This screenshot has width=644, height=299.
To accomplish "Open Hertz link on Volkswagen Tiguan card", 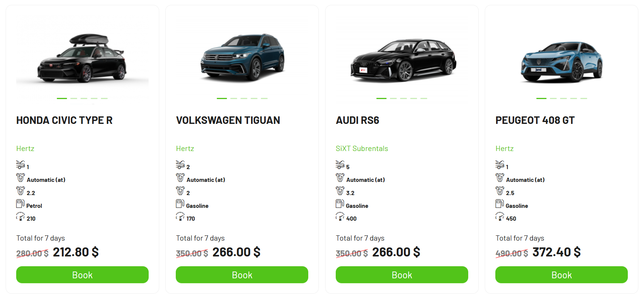I will tap(185, 149).
